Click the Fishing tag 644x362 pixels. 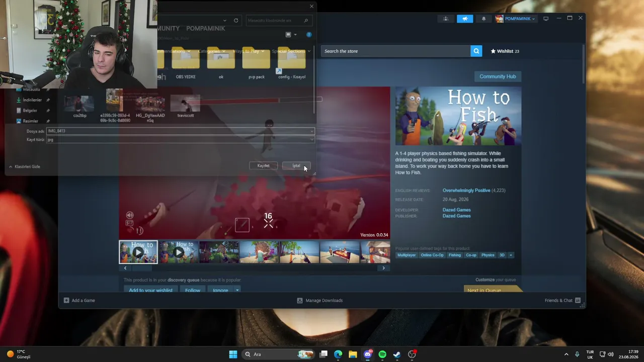tap(455, 255)
